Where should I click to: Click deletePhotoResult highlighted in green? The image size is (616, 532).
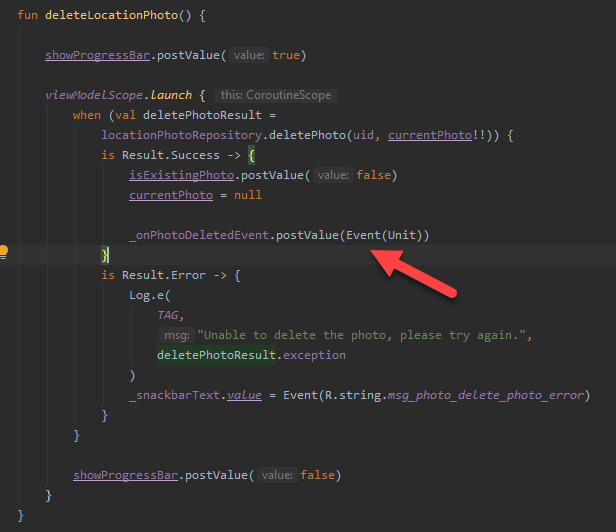click(x=216, y=355)
